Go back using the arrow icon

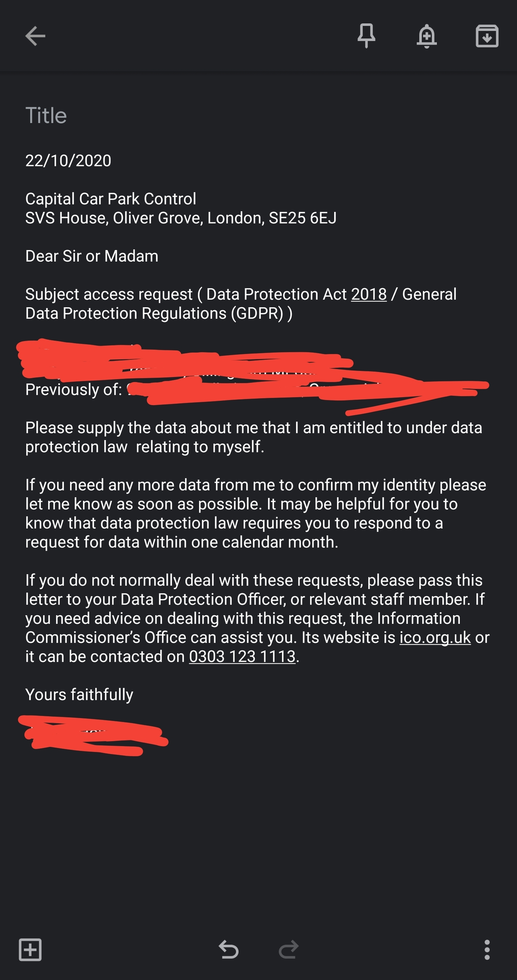[35, 36]
